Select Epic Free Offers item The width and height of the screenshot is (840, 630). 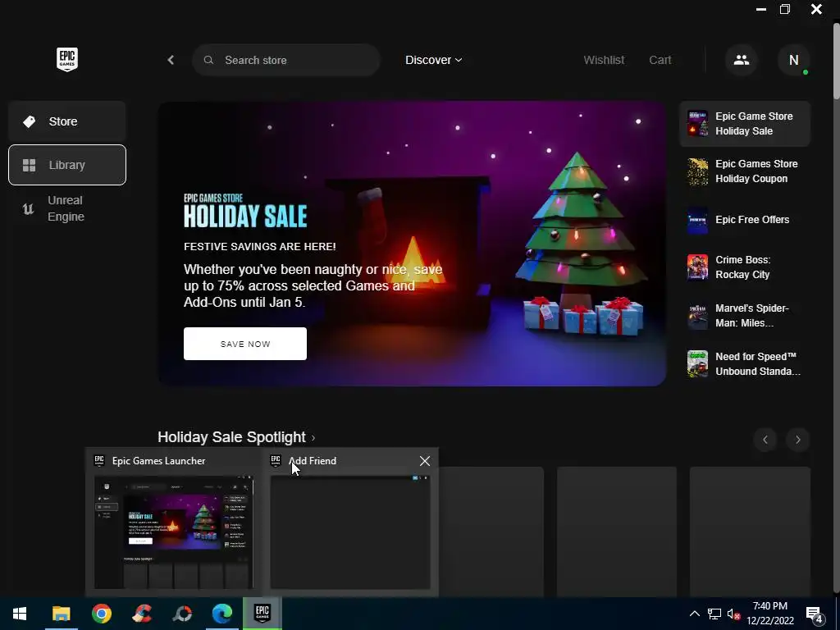pyautogui.click(x=745, y=220)
